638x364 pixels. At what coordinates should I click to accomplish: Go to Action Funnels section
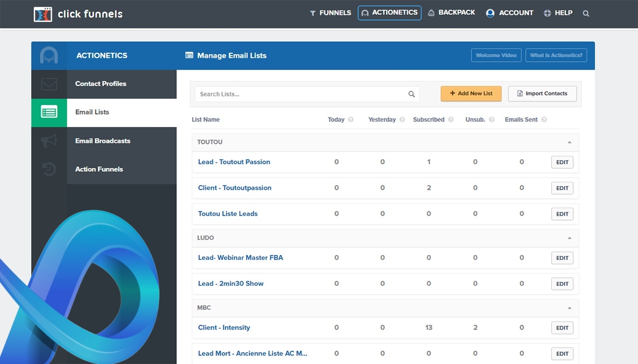point(122,169)
